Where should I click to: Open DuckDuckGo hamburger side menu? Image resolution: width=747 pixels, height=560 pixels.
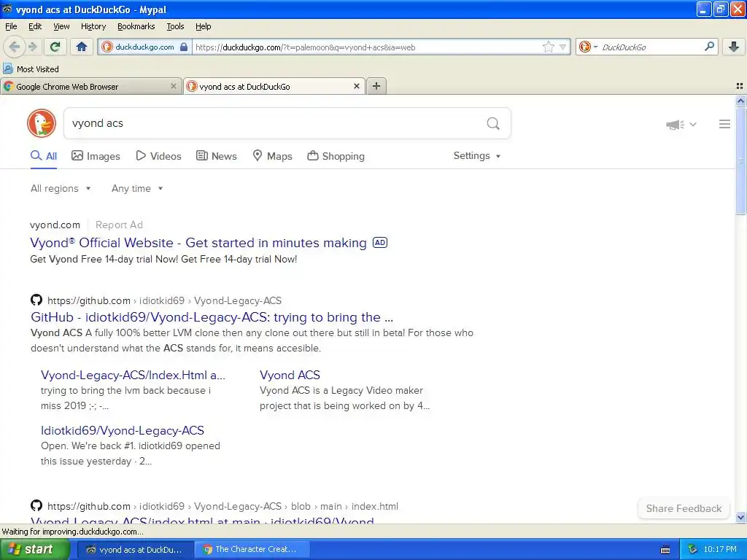724,124
